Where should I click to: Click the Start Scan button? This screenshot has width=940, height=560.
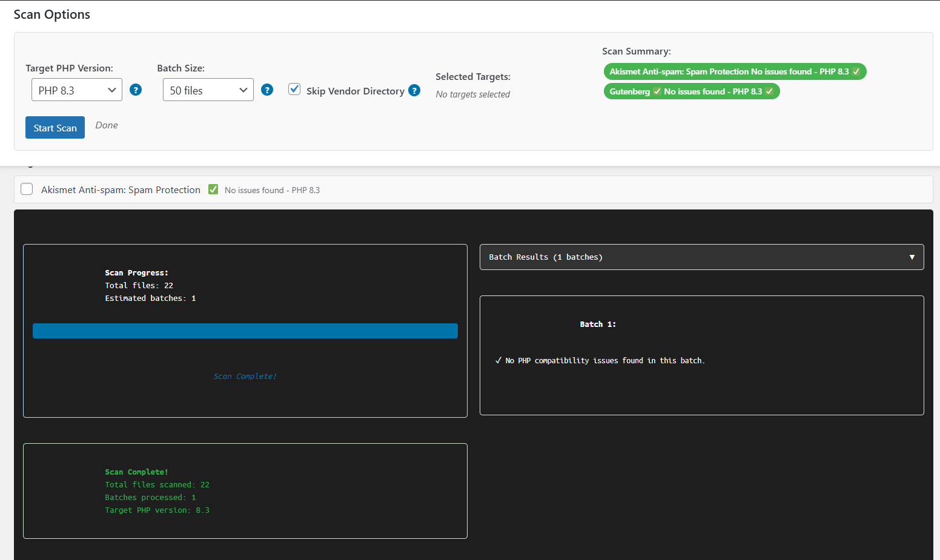pyautogui.click(x=55, y=127)
